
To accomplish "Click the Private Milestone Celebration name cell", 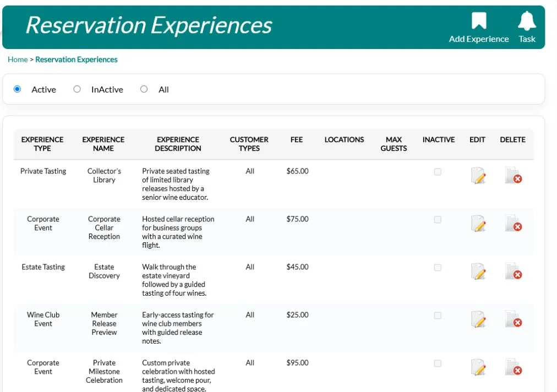I will coord(104,372).
